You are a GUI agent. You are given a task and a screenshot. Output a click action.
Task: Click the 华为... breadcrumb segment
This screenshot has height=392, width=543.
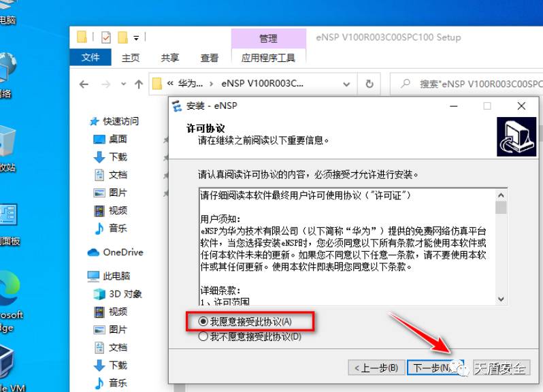tap(190, 84)
